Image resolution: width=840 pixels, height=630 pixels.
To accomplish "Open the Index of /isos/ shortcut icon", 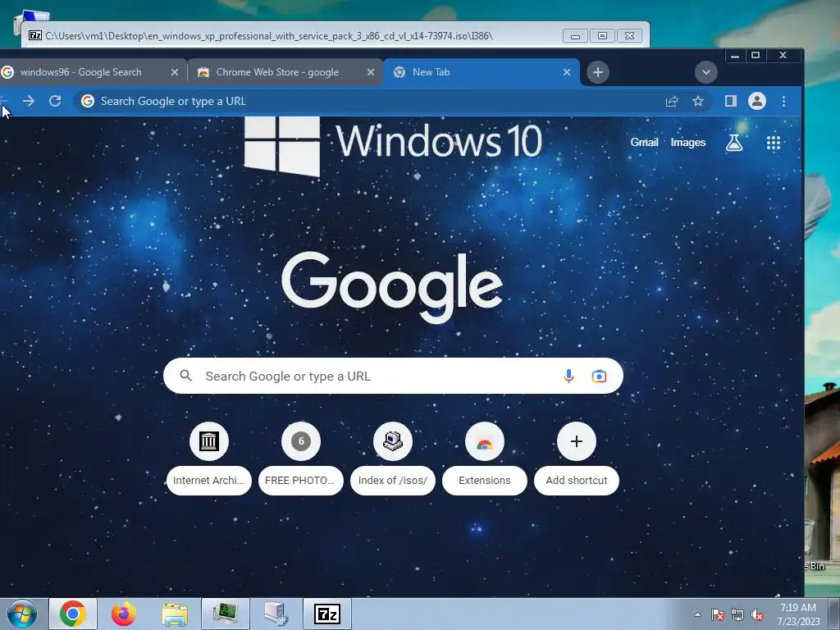I will (x=393, y=441).
